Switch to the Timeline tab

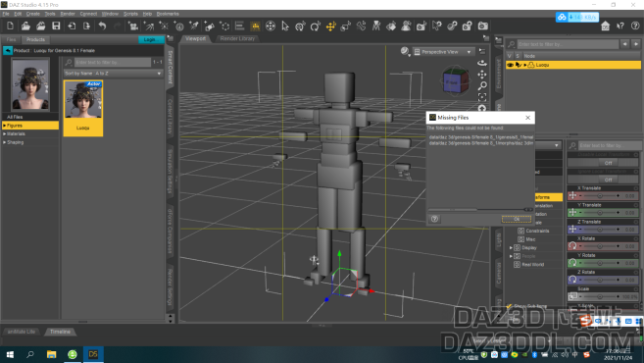(x=60, y=332)
